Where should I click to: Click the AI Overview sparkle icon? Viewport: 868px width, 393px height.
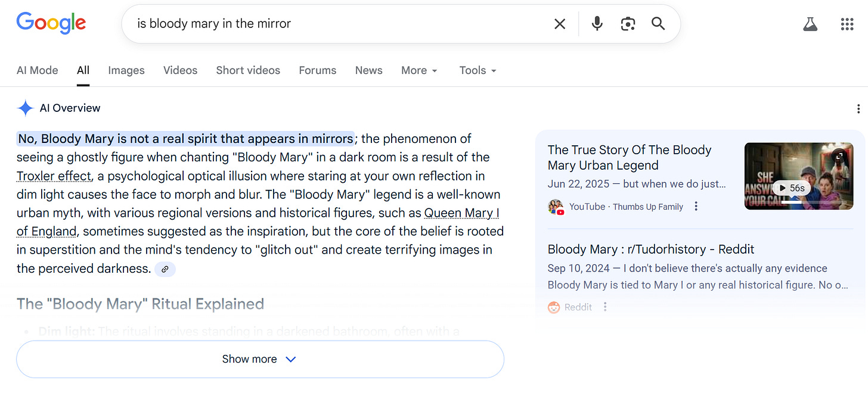tap(25, 108)
